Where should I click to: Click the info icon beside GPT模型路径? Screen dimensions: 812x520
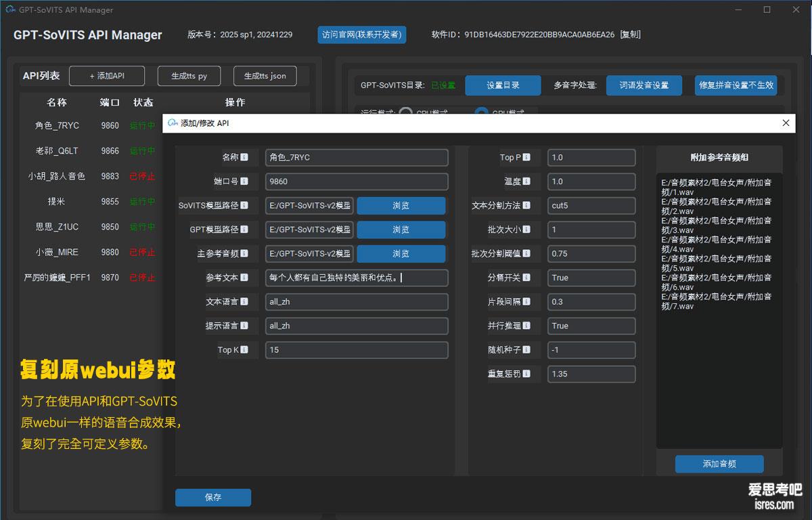(244, 230)
